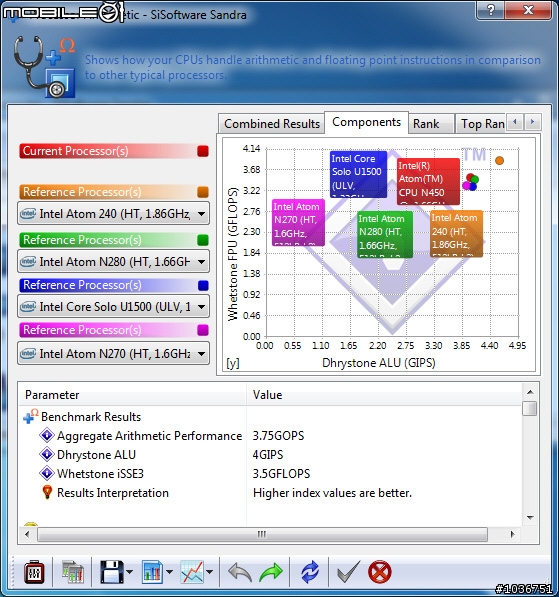The height and width of the screenshot is (597, 559).
Task: Click the Value column header
Action: click(384, 395)
